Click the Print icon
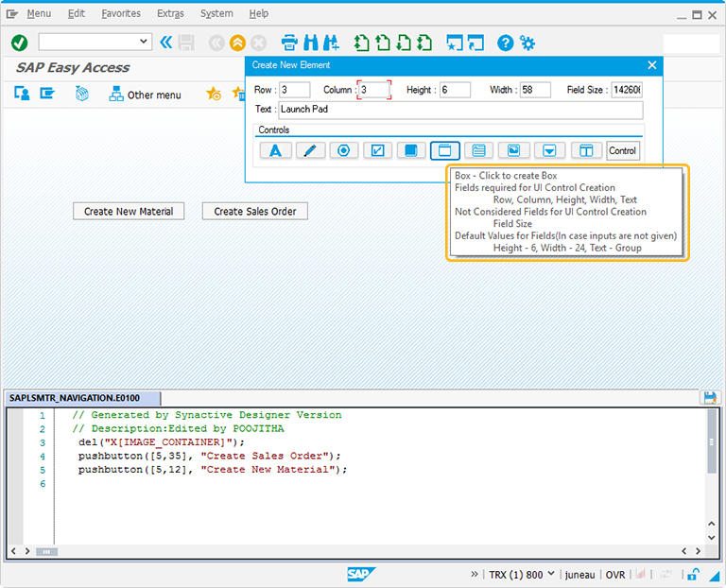This screenshot has width=726, height=588. 289,43
